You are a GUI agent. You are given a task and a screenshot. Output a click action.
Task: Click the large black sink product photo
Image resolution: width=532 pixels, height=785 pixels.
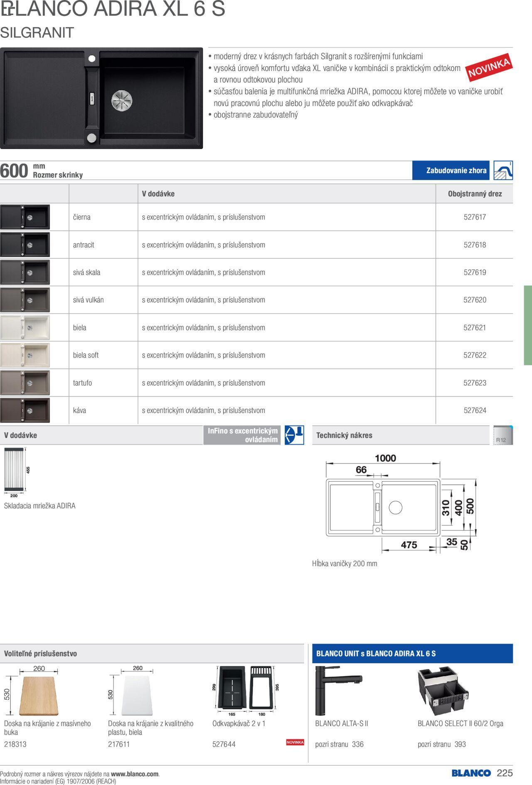pyautogui.click(x=101, y=98)
